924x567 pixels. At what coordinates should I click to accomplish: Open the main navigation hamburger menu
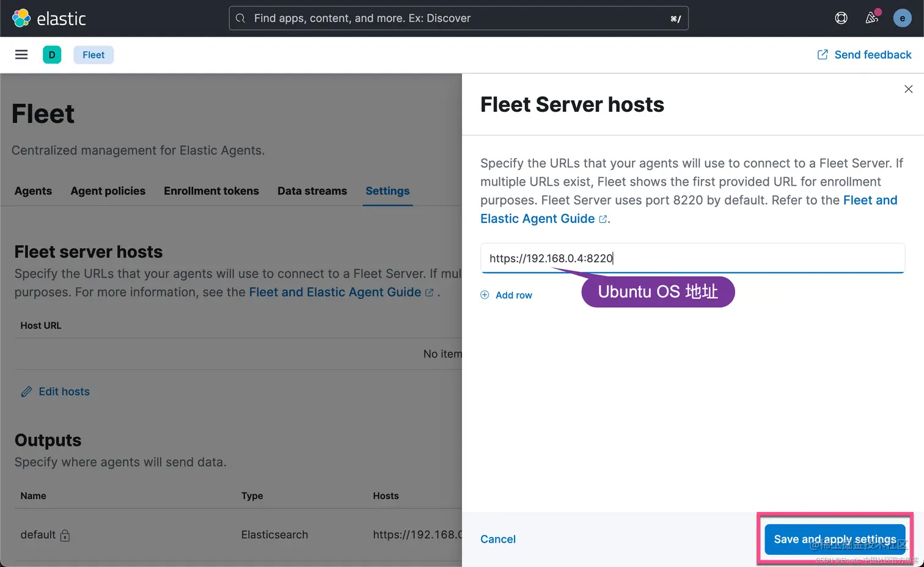21,54
